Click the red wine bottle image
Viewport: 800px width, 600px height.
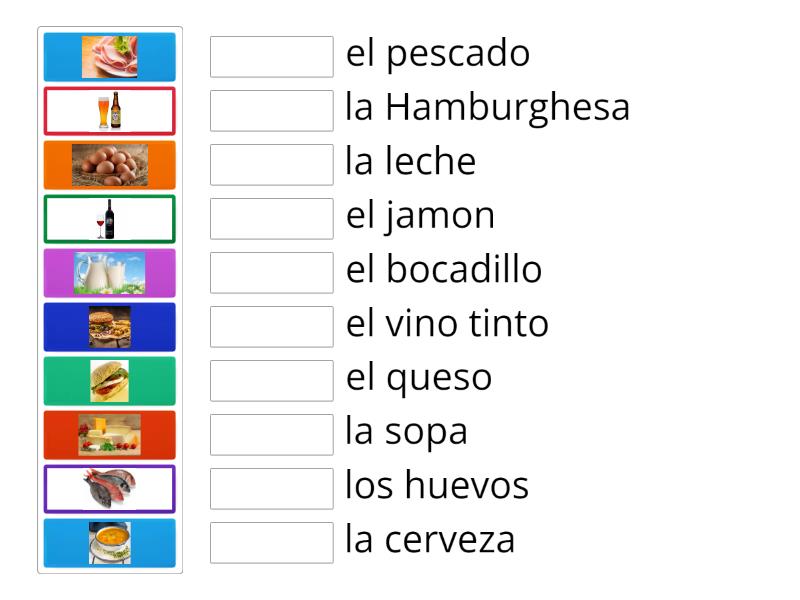110,218
